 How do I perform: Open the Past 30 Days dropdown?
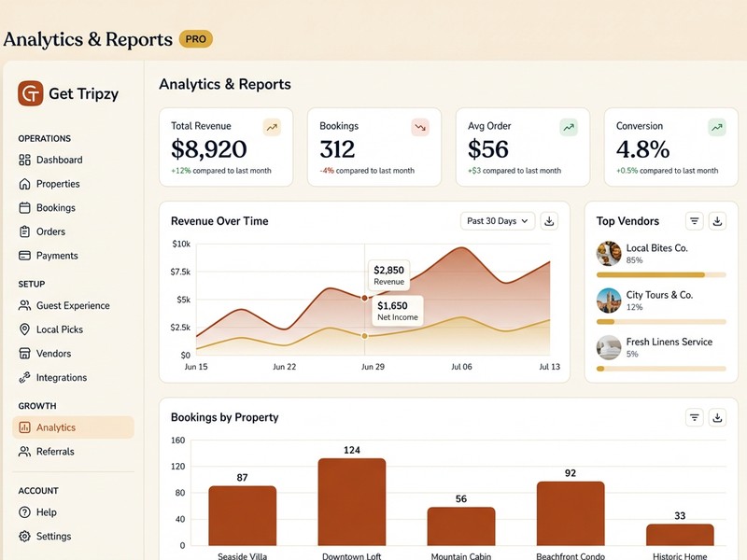click(497, 221)
